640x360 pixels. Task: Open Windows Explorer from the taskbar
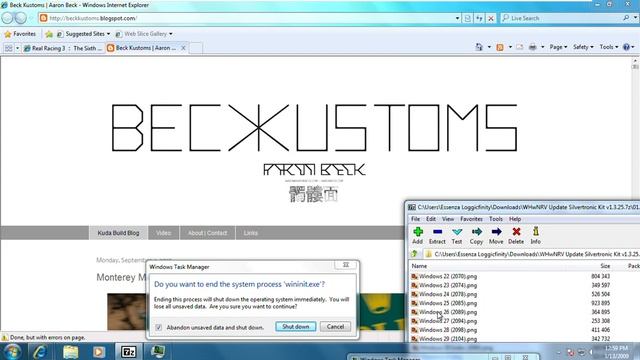click(x=70, y=351)
